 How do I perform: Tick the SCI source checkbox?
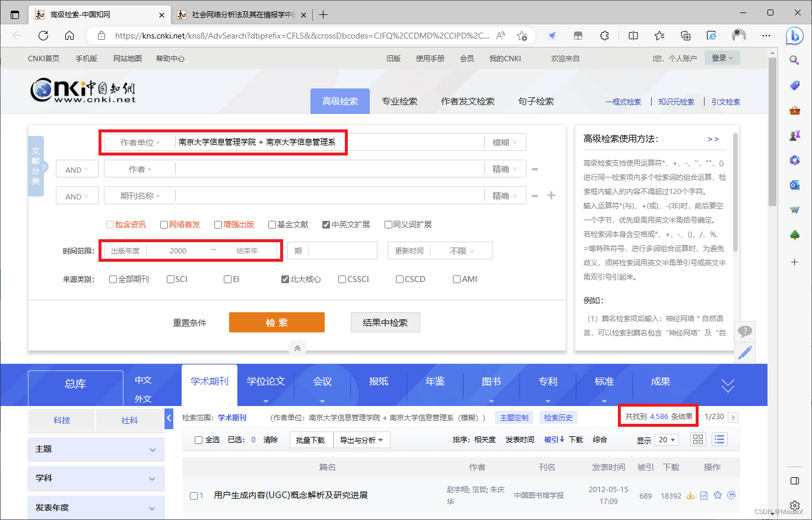(x=170, y=279)
